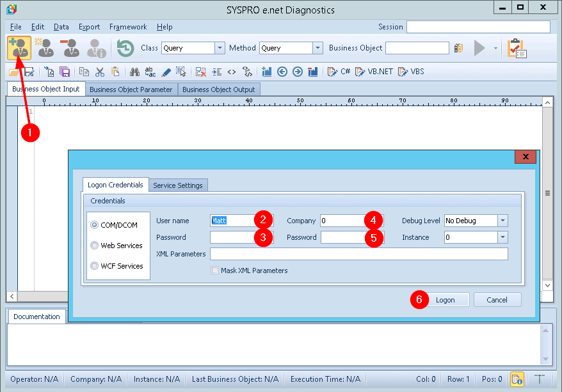The image size is (562, 392).
Task: Click the editor's scroll-down arrow
Action: click(x=547, y=285)
